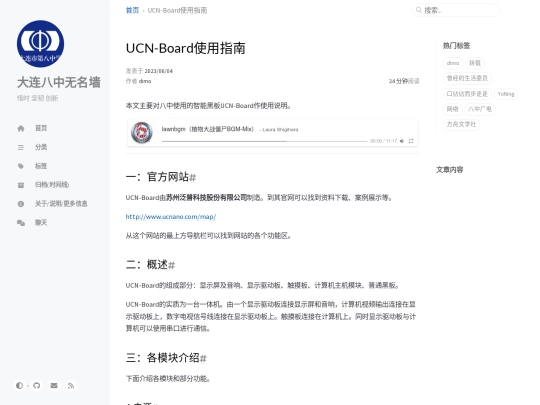Image resolution: width=540 pixels, height=405 pixels.
Task: Click the chat bubbles icon beside 聊天
Action: click(21, 223)
